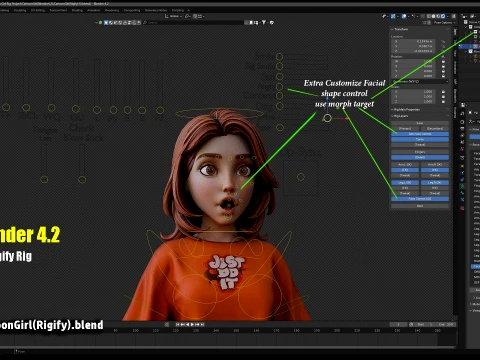Toggle the Root rig layer button
This screenshot has width=480, height=360.
420,206
